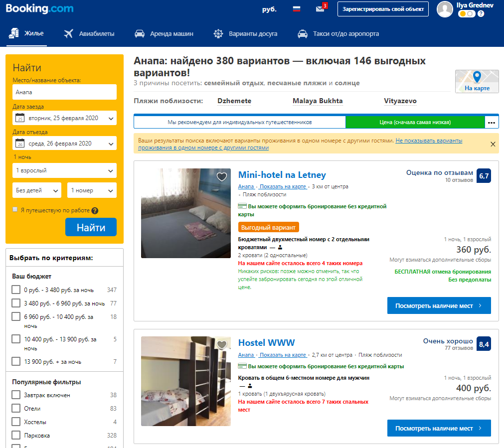Screen dimensions: 504x448
Task: Click the Vityazevo beach link
Action: [400, 101]
